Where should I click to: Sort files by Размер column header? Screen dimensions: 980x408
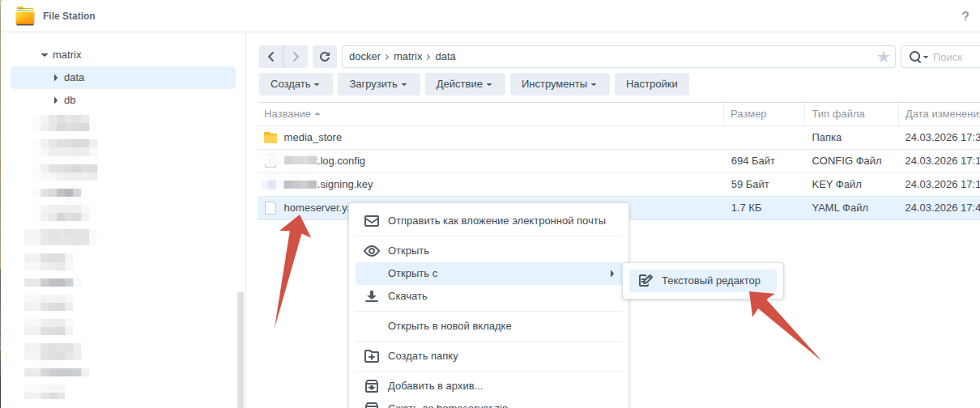pyautogui.click(x=748, y=114)
